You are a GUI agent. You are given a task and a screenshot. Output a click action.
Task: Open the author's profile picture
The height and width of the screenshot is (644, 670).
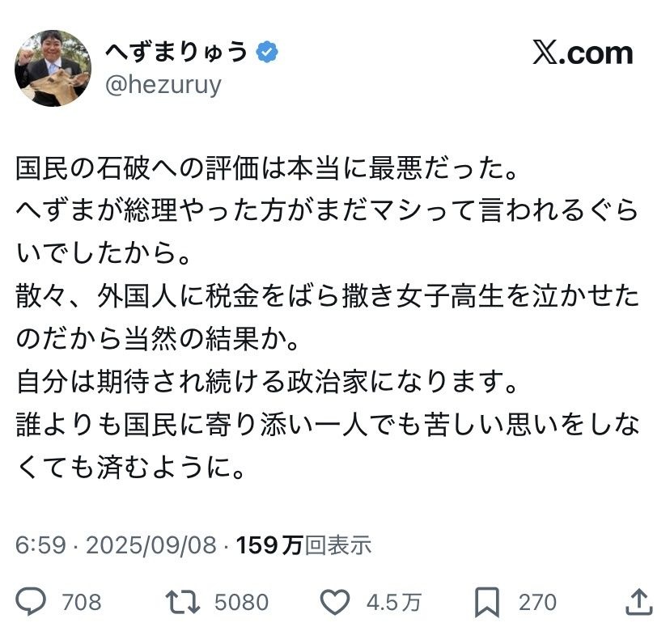pos(53,69)
